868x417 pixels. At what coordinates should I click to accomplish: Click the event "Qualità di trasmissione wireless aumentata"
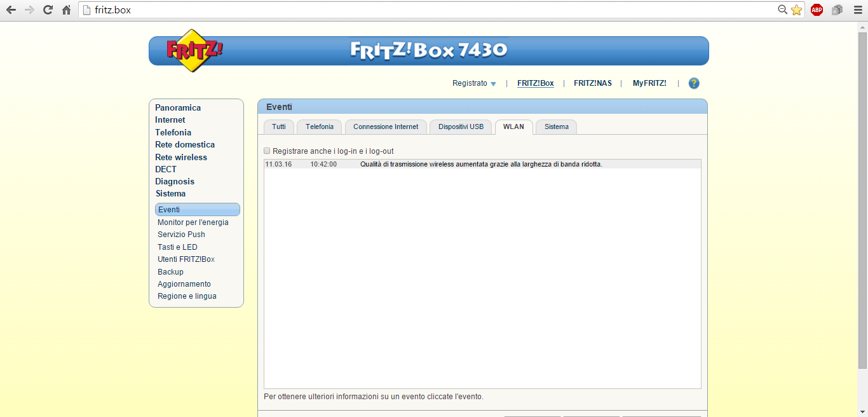(x=481, y=164)
